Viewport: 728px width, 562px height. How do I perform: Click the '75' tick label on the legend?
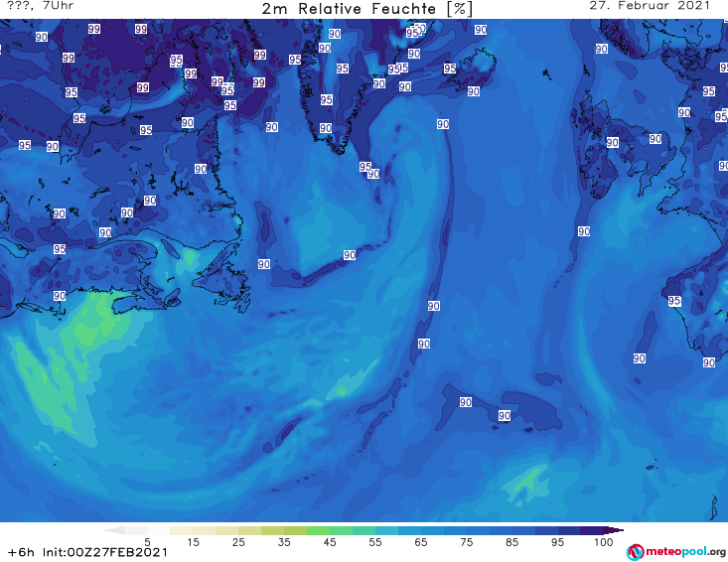tap(466, 542)
